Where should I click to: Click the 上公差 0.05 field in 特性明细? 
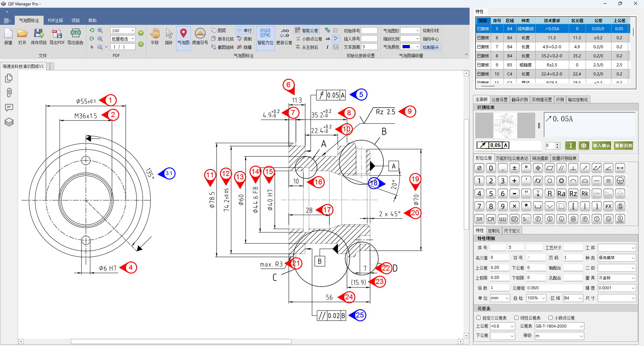[x=499, y=268]
